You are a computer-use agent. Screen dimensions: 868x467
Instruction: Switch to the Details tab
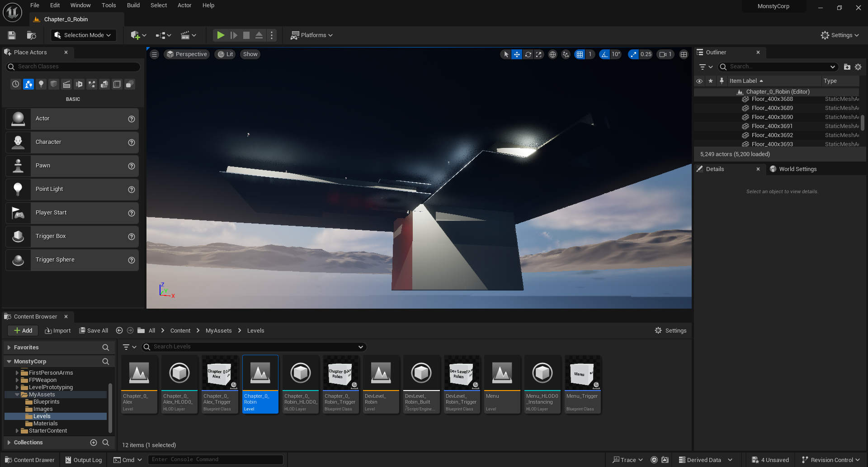(715, 169)
